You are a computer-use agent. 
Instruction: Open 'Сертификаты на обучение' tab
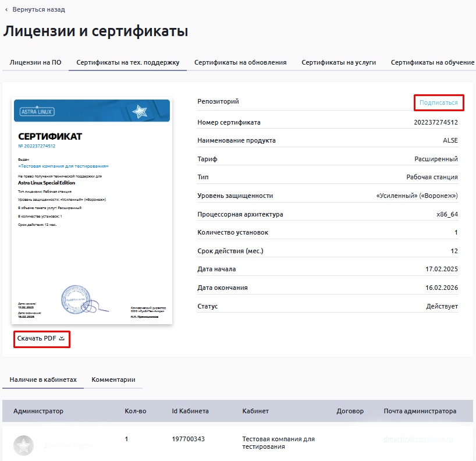[x=432, y=62]
